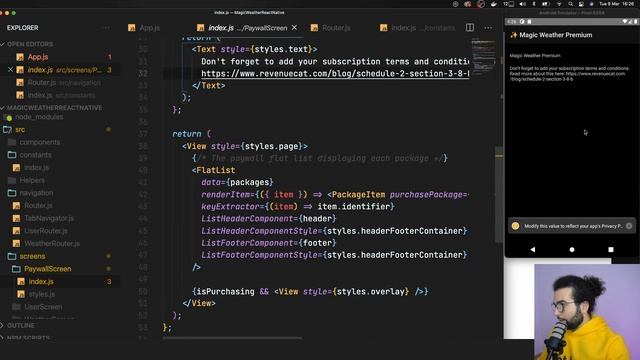Click the macOS volume icon in menu bar
This screenshot has width=640, height=360.
[x=522, y=4]
